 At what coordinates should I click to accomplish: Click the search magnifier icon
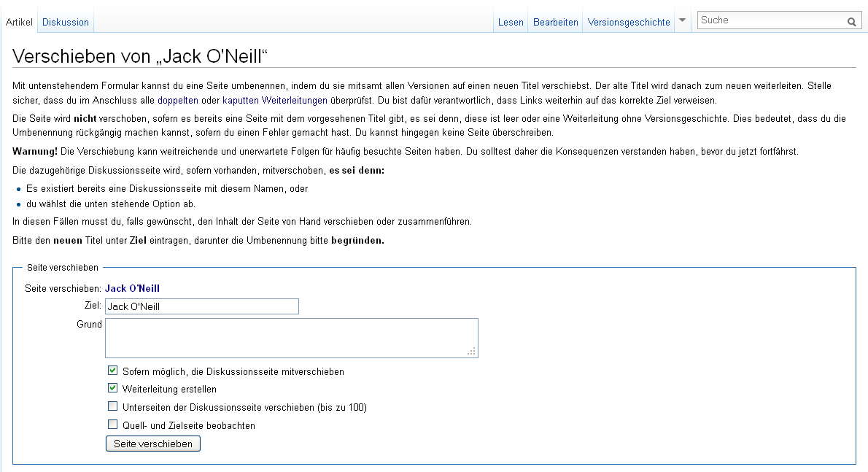click(x=851, y=22)
